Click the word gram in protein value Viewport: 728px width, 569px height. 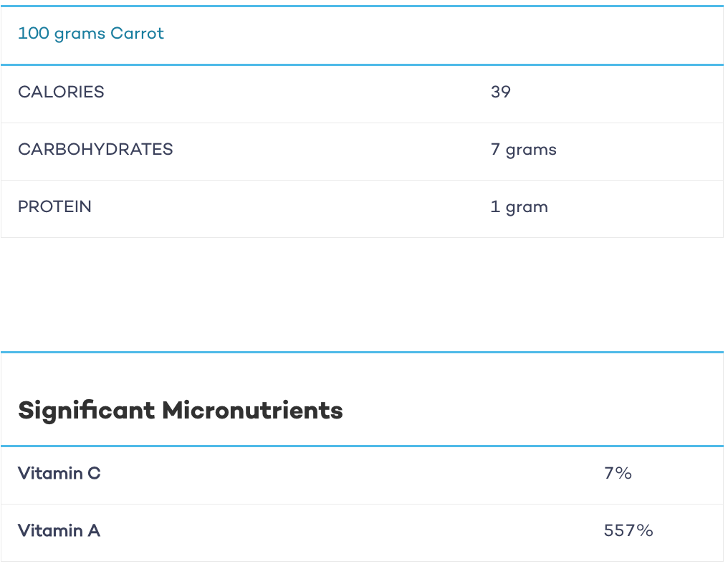(527, 208)
